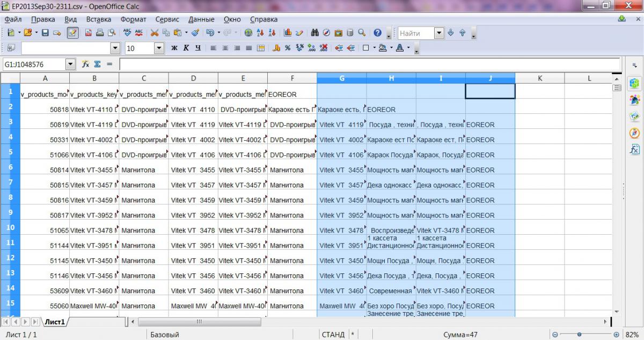Expand the Paste options dropdown arrow
Screen dimensions: 644x340
point(186,33)
